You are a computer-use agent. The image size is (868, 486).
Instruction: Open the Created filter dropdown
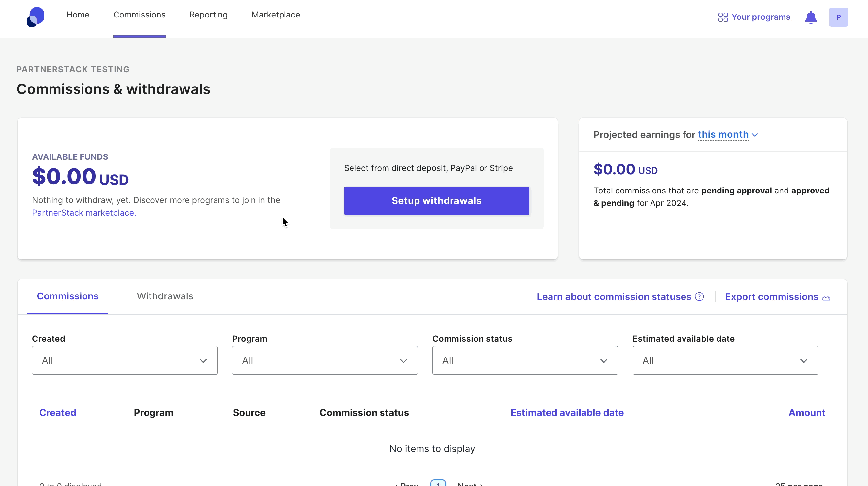pyautogui.click(x=125, y=360)
